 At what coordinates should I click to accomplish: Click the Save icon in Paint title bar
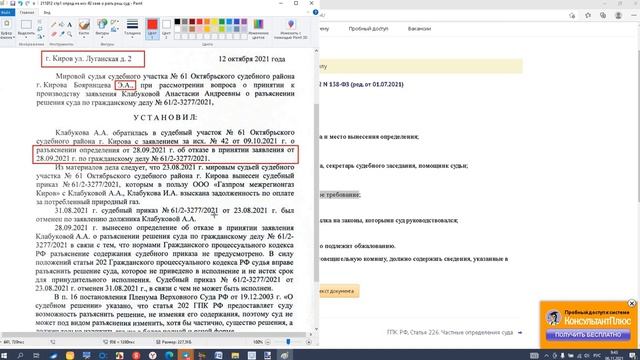(13, 3)
